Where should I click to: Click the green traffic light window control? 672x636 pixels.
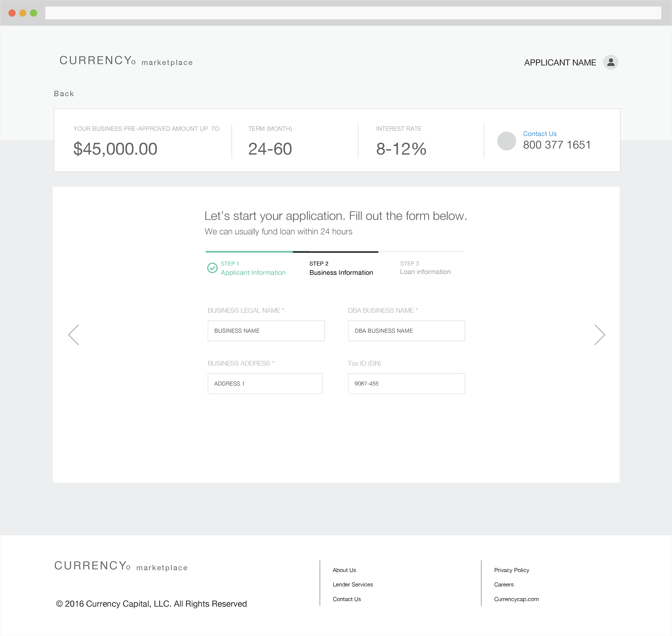pos(34,13)
